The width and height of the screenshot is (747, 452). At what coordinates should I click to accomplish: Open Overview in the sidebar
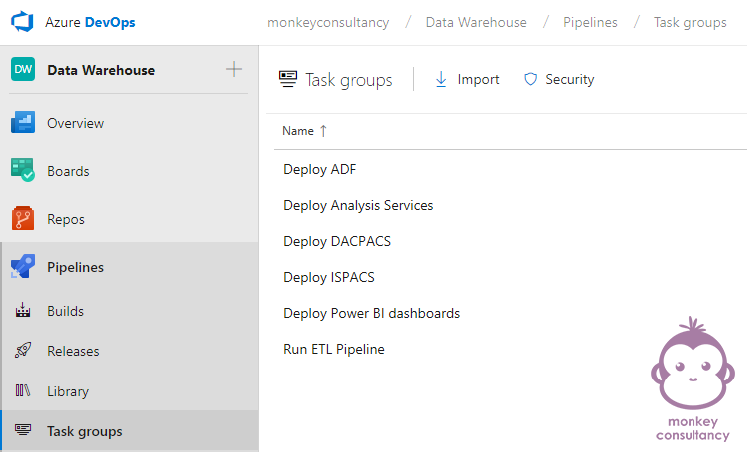point(75,123)
